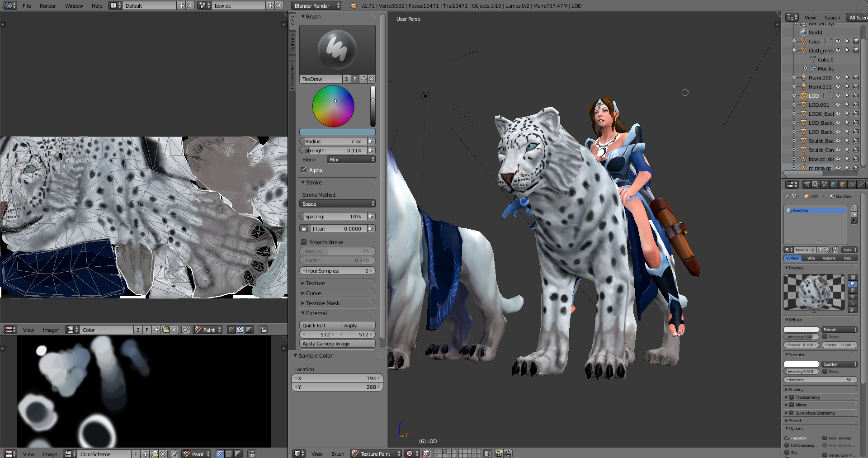Hide Hemi.000 lamp via eye icon
The image size is (868, 458).
coord(838,77)
